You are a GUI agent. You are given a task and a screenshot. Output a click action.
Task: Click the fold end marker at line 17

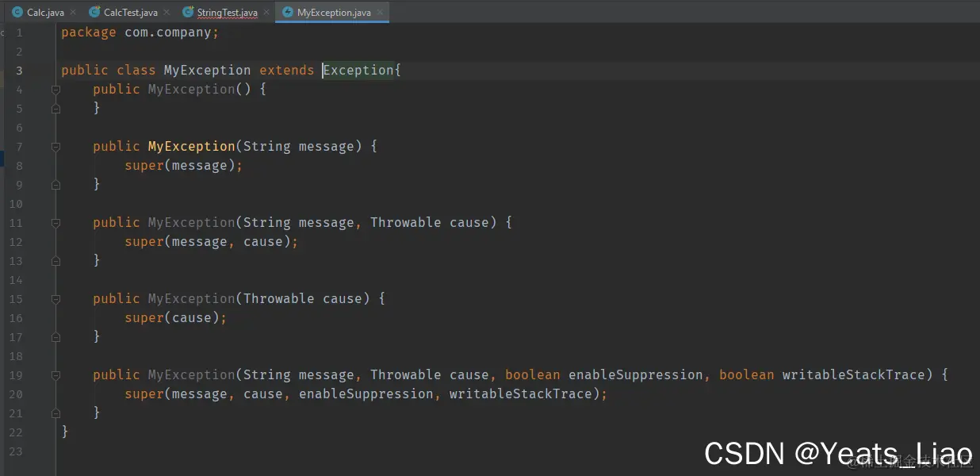(56, 337)
